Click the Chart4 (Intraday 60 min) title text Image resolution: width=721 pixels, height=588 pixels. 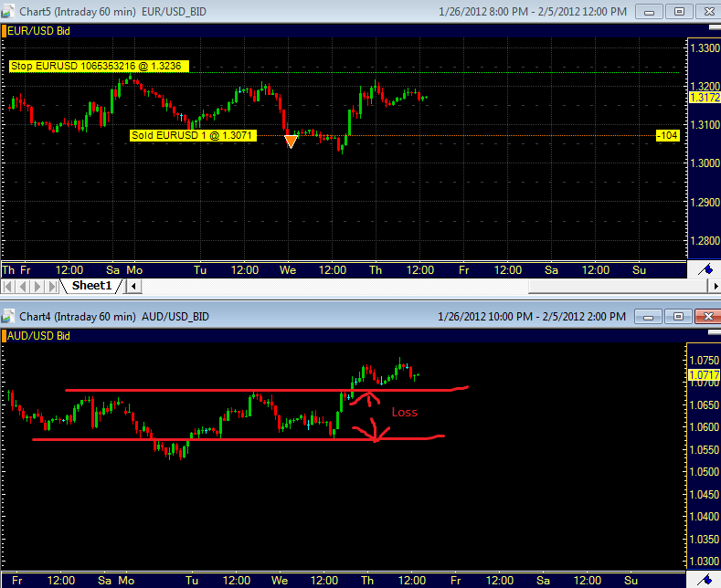[x=78, y=317]
